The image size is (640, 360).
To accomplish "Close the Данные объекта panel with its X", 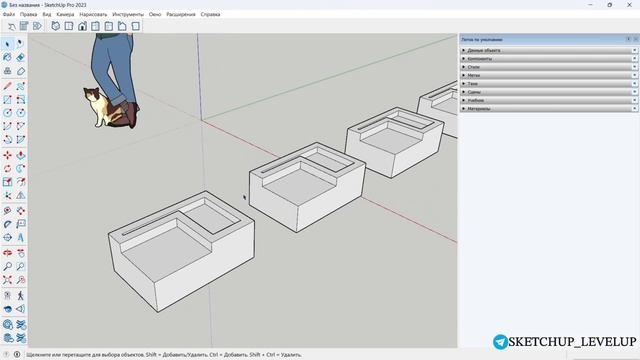I will 635,50.
